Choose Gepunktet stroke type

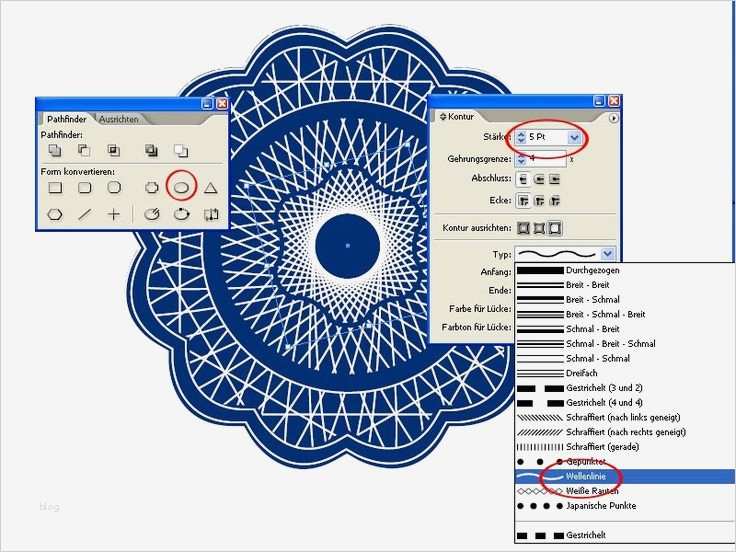[624, 462]
